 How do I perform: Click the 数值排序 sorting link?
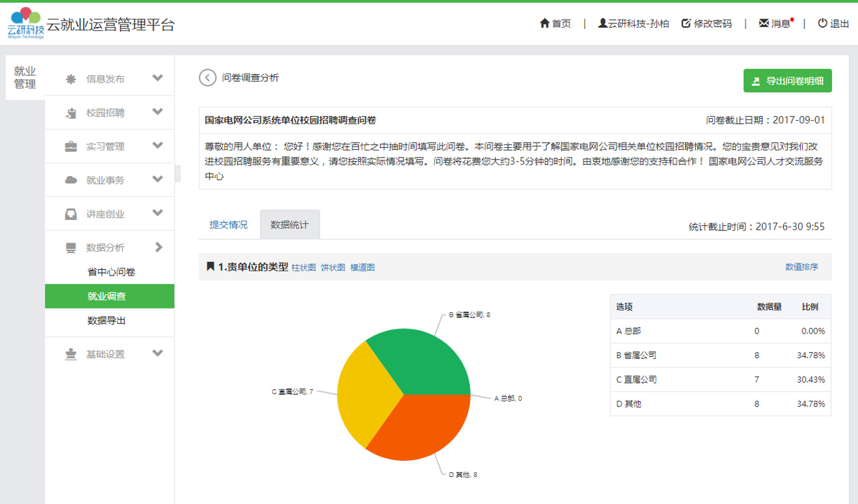(802, 267)
